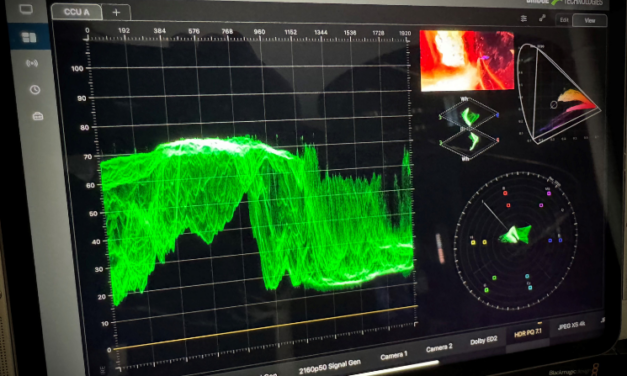Open the clock history sidebar icon

[35, 90]
